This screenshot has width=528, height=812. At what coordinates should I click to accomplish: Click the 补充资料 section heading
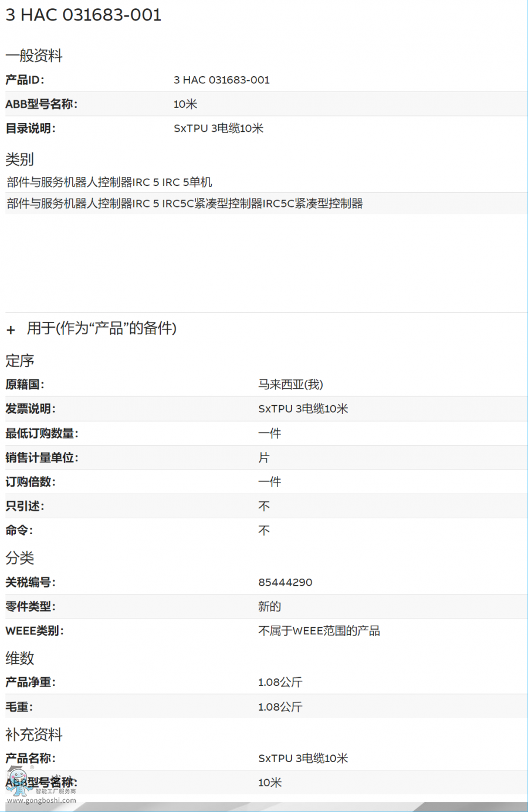[34, 735]
